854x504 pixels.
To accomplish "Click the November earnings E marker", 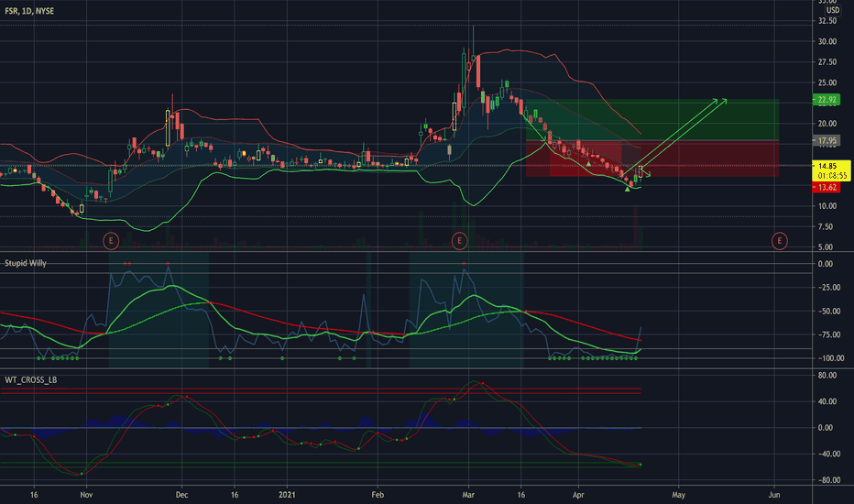I will coord(111,240).
